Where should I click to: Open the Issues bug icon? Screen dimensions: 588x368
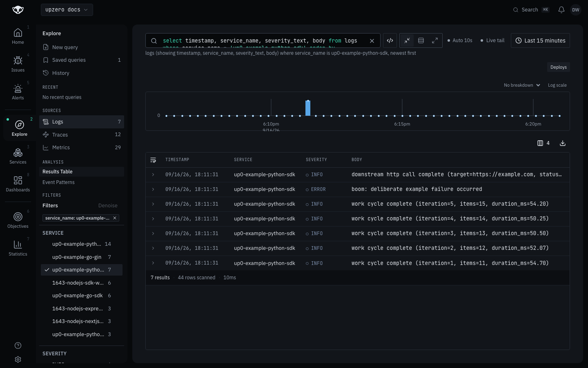(x=18, y=64)
